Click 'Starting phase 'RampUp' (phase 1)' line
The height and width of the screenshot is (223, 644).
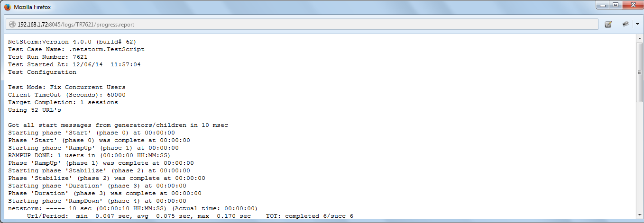(x=93, y=148)
